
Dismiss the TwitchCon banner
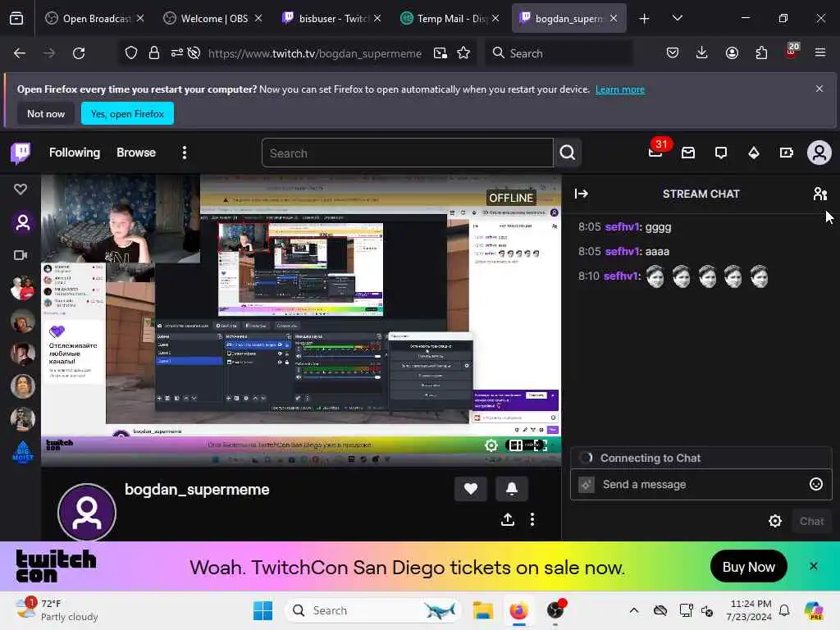[813, 566]
